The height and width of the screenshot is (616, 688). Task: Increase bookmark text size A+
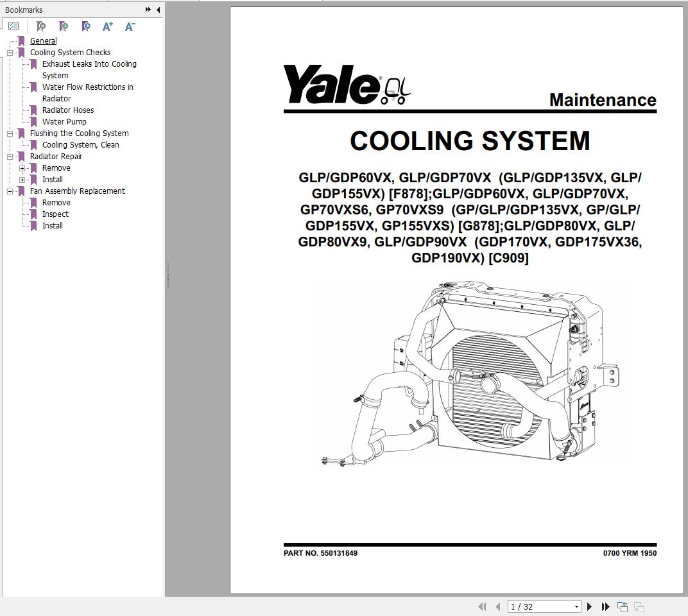click(108, 26)
